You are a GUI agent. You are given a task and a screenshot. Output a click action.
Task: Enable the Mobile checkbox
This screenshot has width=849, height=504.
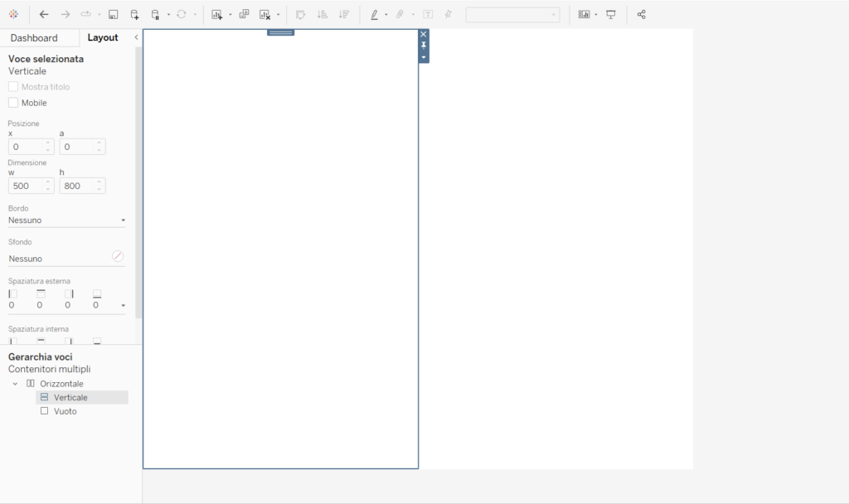[x=14, y=102]
